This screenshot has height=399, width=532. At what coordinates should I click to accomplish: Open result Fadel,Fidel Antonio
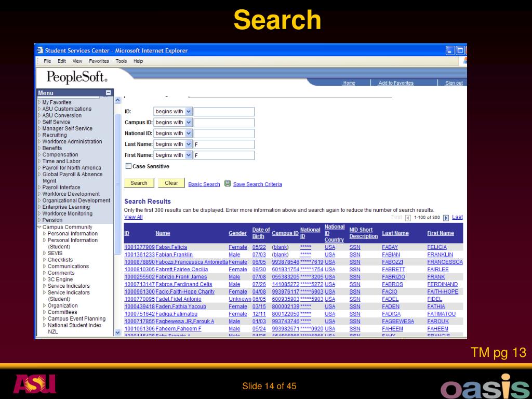click(x=179, y=299)
